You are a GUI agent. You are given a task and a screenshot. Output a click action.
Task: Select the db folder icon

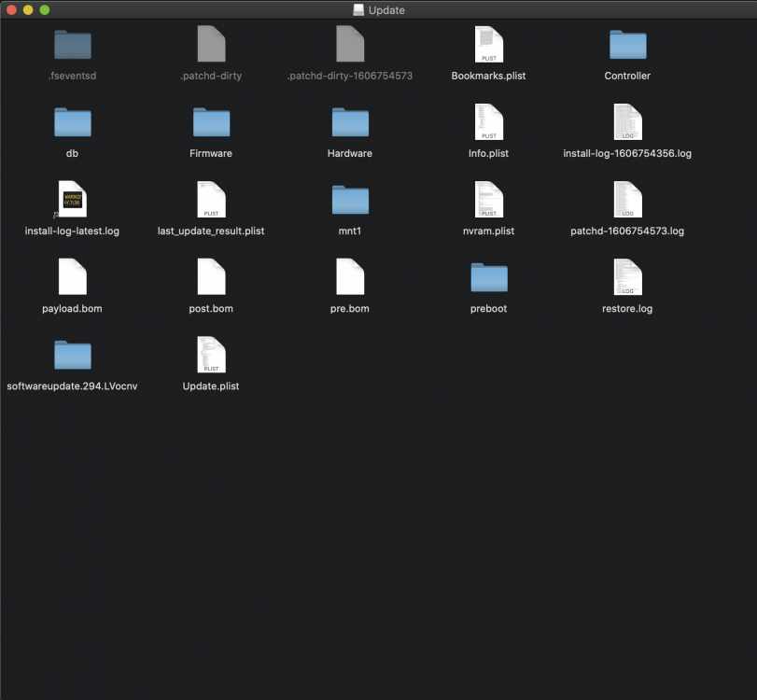[73, 122]
